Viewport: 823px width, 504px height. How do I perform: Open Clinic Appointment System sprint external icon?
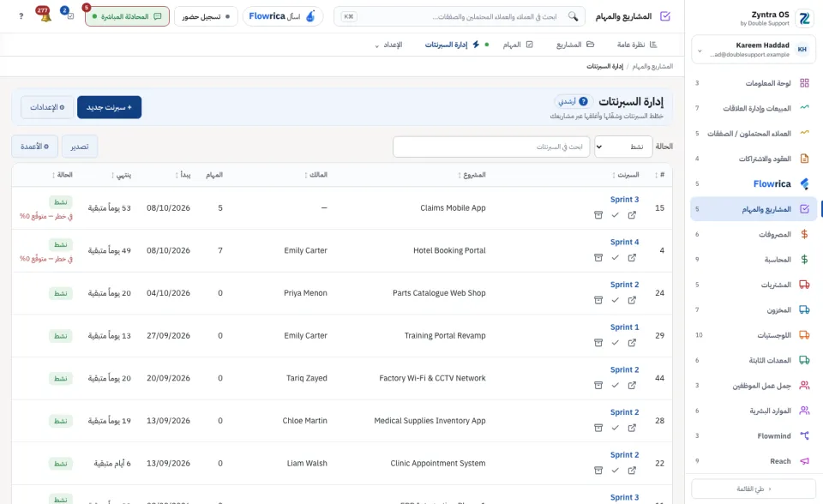click(x=632, y=471)
